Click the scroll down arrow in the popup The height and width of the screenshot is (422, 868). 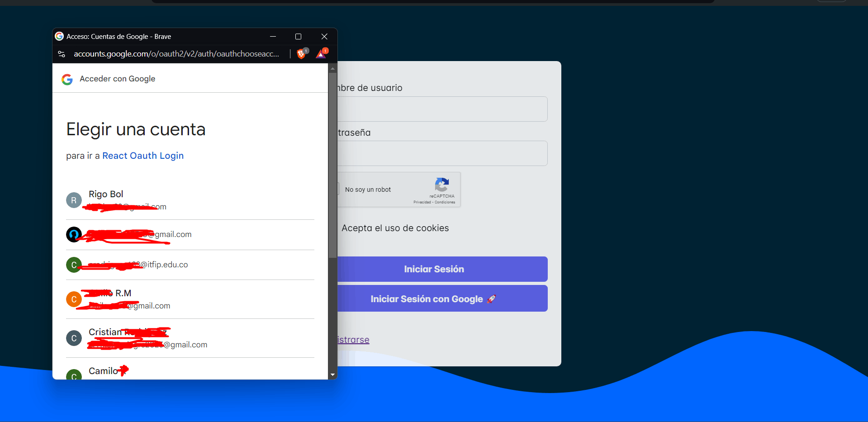click(x=333, y=375)
